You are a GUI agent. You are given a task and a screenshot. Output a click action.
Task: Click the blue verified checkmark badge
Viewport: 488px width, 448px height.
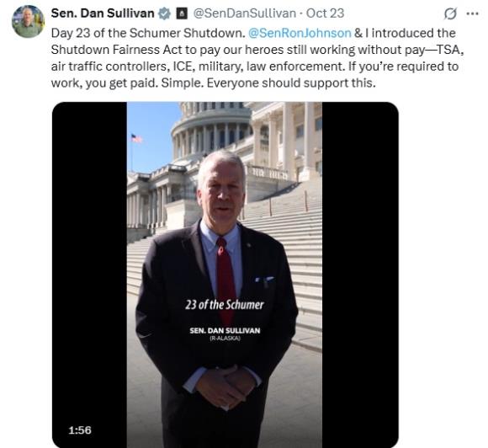coord(165,13)
